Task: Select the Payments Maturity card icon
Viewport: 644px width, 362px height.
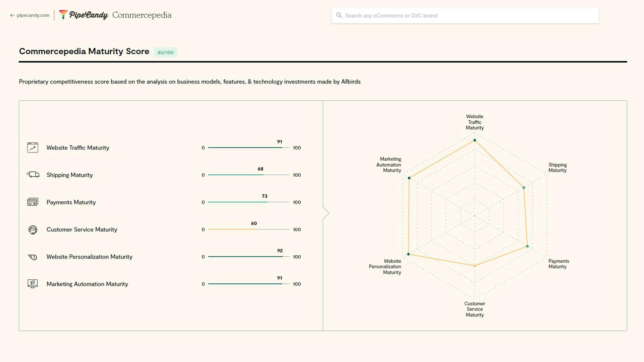Action: [x=33, y=202]
